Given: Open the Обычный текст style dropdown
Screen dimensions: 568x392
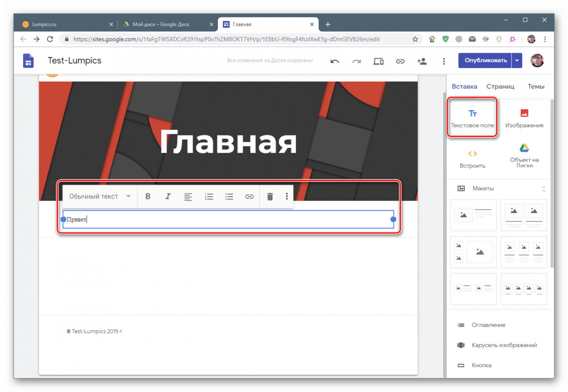Looking at the screenshot, I should coord(100,196).
